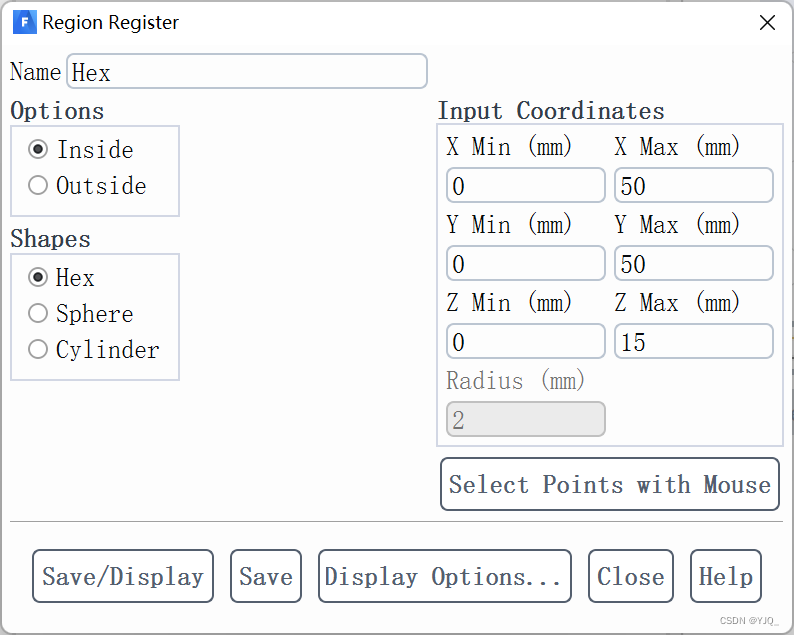Select the Outside option radio button
Viewport: 794px width, 635px height.
pos(38,185)
